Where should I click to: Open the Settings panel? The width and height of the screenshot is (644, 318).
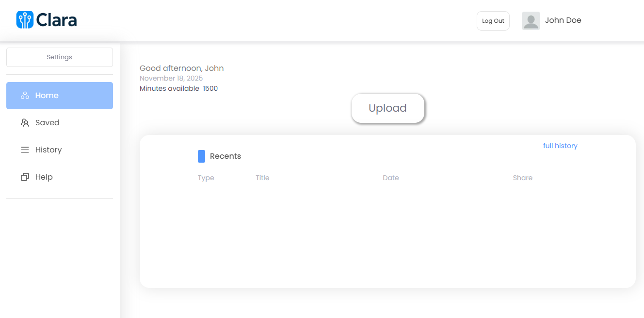tap(59, 57)
